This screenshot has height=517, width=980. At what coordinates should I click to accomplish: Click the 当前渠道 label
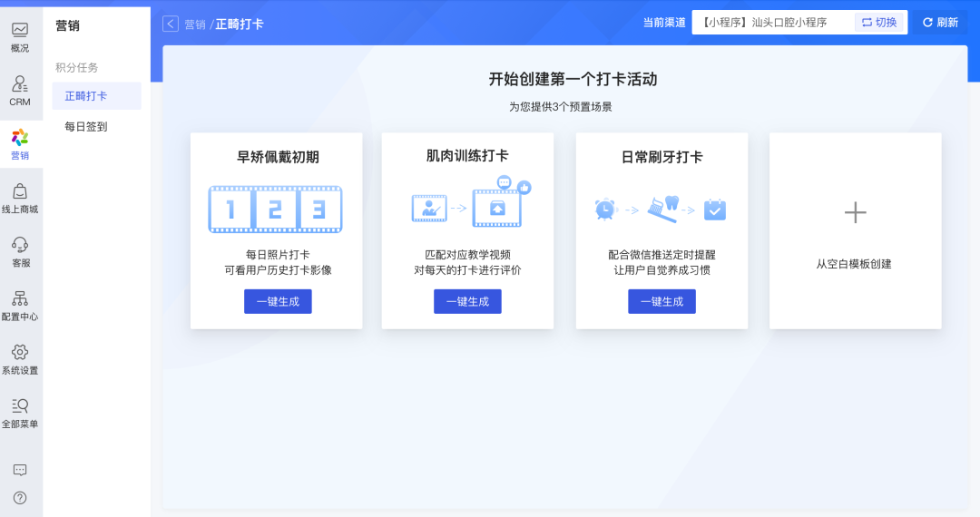pyautogui.click(x=664, y=23)
